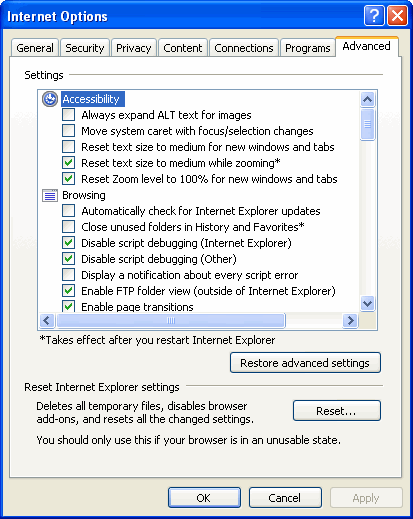Click the settings list scroll-down arrow

click(x=367, y=304)
